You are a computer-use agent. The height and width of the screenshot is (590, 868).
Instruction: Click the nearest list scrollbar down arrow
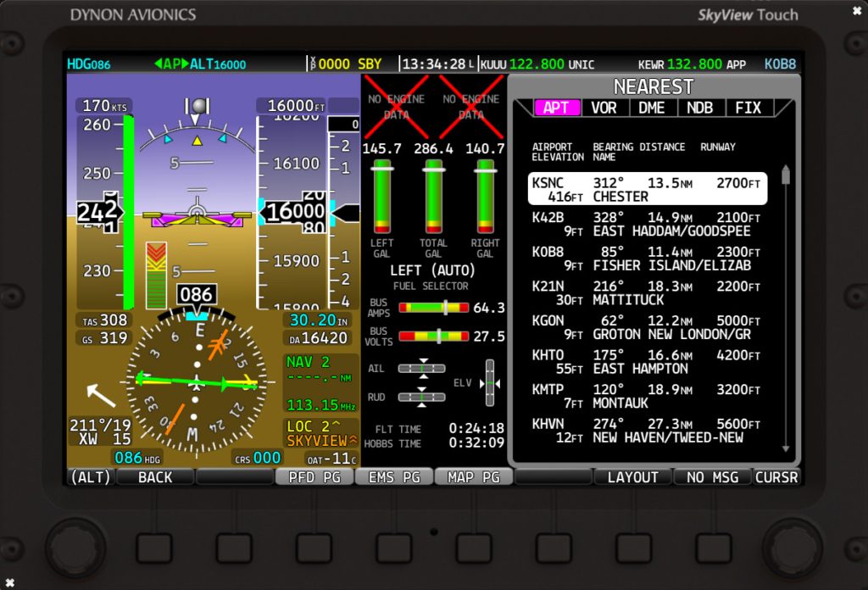786,448
